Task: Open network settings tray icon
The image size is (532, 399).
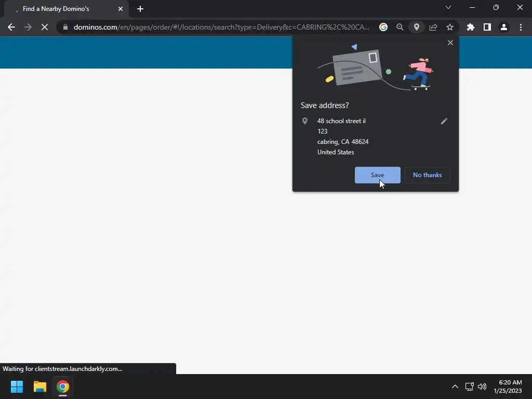Action: (x=470, y=387)
